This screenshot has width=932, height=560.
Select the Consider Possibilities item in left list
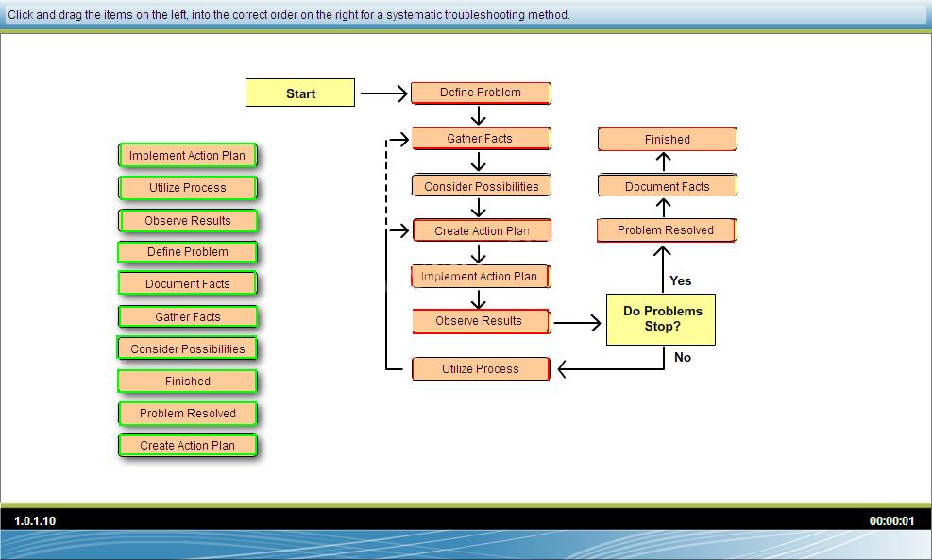(x=188, y=349)
